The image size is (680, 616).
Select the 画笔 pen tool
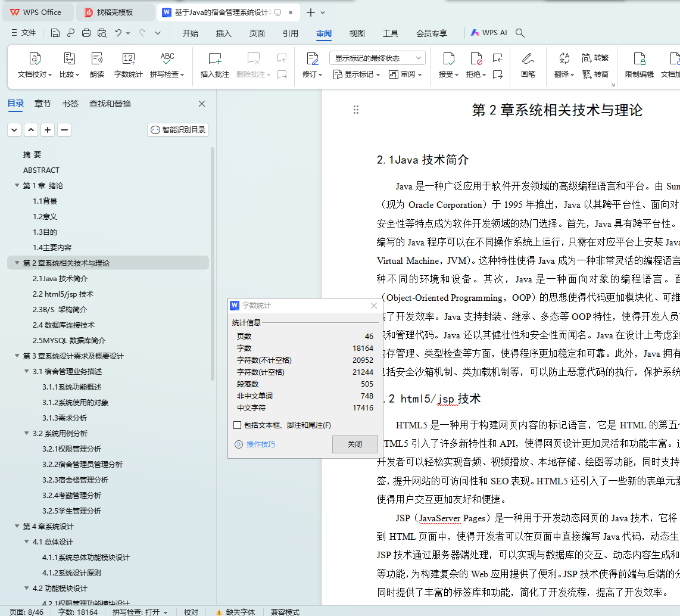528,59
